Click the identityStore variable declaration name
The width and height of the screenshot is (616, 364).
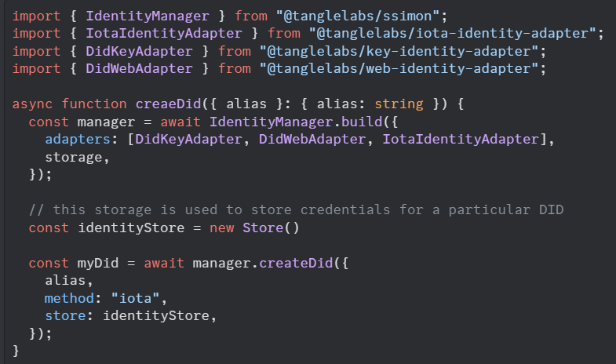coord(131,227)
